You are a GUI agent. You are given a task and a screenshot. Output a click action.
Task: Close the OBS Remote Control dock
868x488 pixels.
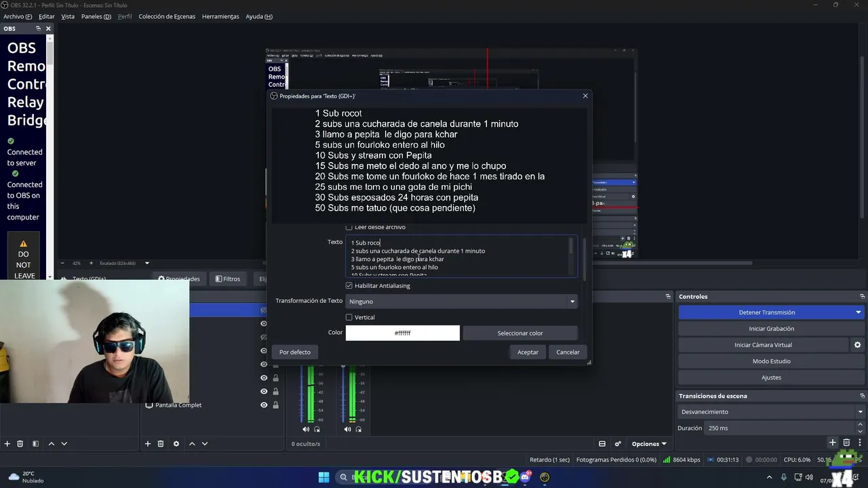pyautogui.click(x=48, y=28)
